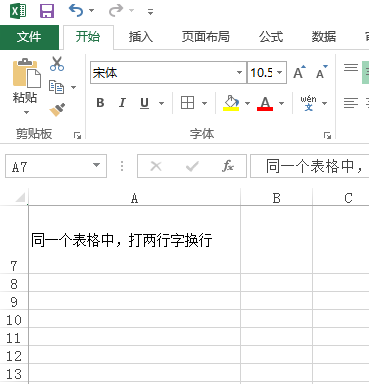This screenshot has width=369, height=384.
Task: Click cell with 同一个表格中，打两行字换行
Action: [x=134, y=240]
